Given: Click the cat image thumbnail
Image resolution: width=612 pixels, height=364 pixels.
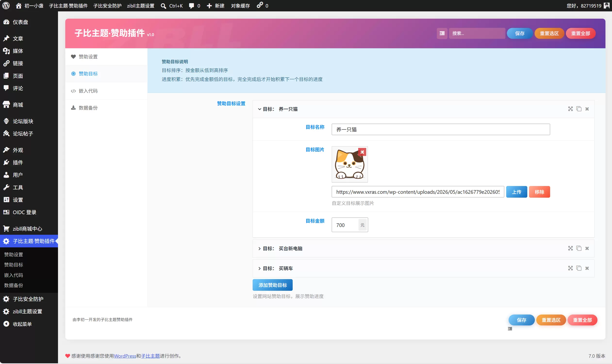Looking at the screenshot, I should click(x=350, y=164).
